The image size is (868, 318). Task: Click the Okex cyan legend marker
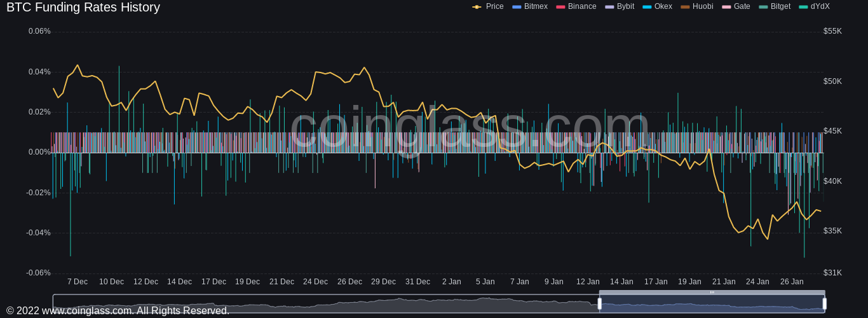pyautogui.click(x=647, y=6)
